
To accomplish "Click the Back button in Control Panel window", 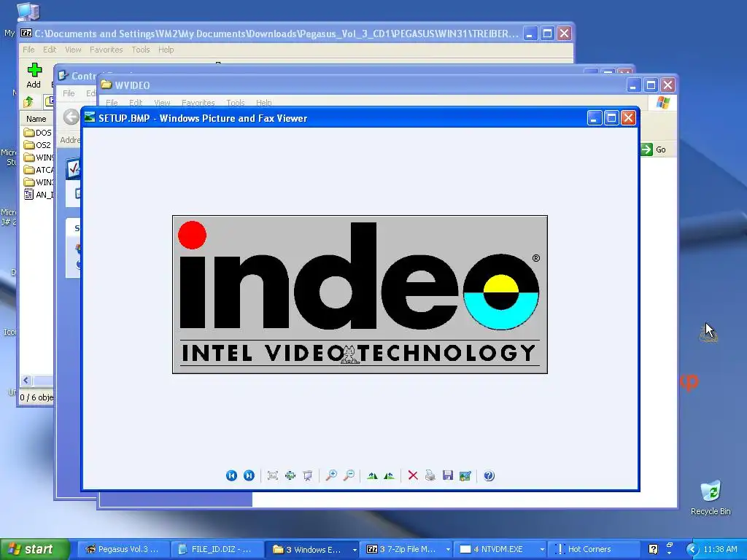I will pos(71,117).
